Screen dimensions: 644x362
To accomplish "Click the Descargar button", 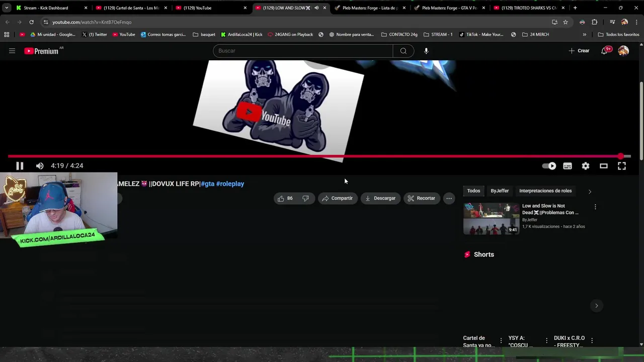I will [x=380, y=198].
